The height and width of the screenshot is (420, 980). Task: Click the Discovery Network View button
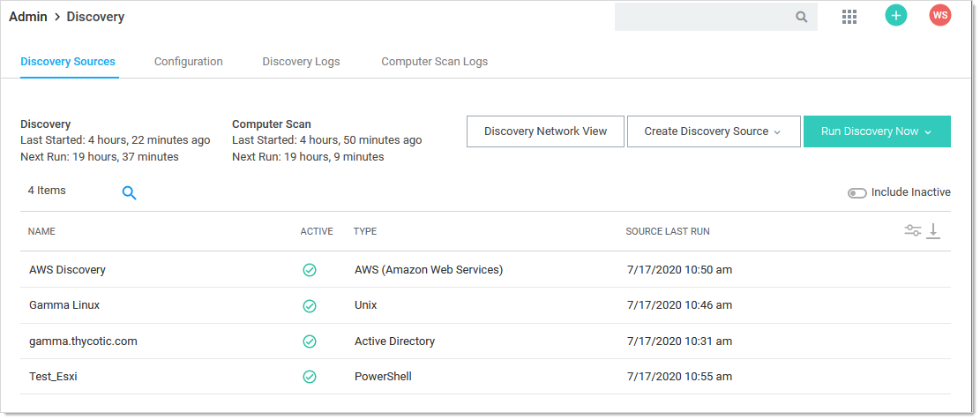[545, 131]
